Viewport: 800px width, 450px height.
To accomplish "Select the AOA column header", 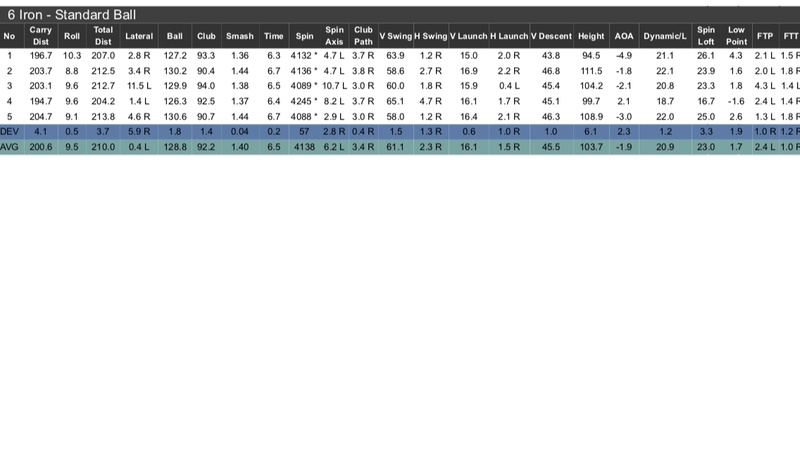I will pos(624,36).
